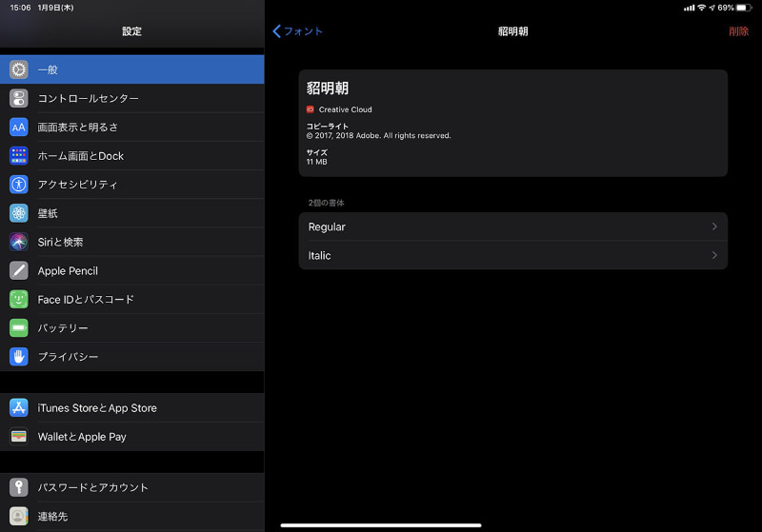Tap the copyright 2017, 2018 Adobe text
762x532 pixels.
tap(378, 135)
